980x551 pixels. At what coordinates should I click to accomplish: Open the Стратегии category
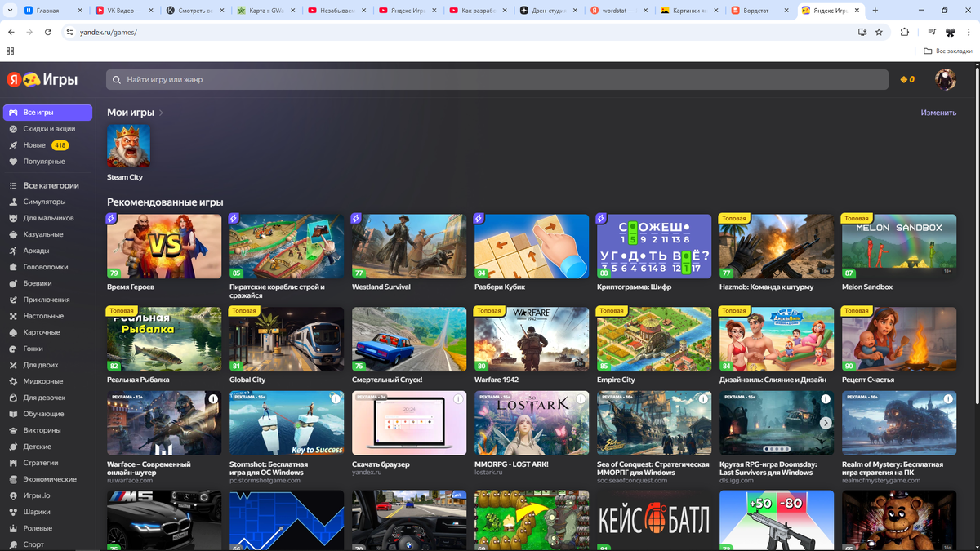(41, 463)
